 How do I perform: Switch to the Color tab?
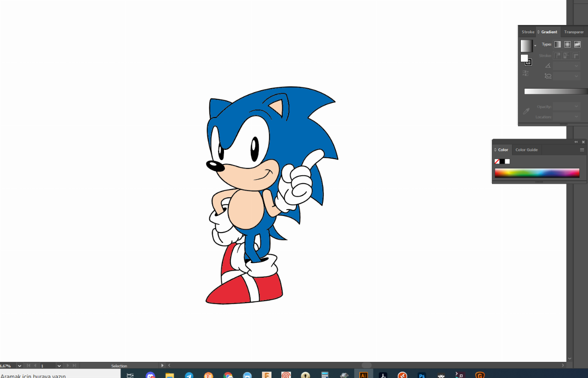(503, 150)
